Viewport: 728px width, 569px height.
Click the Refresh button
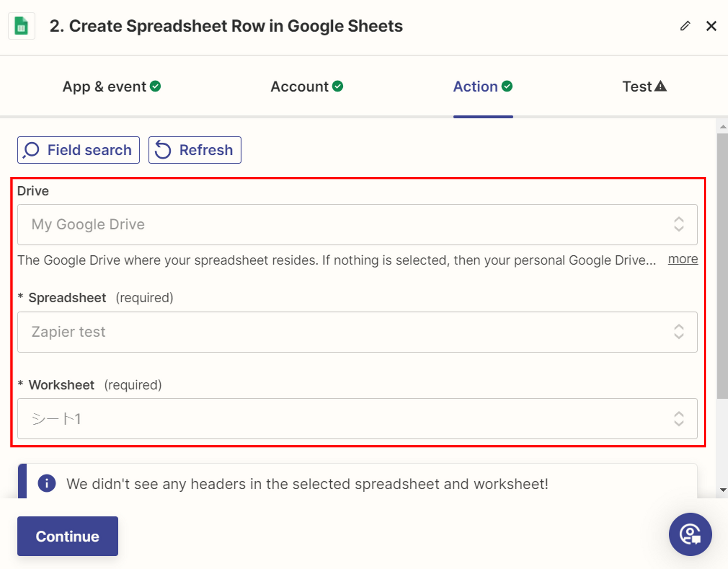coord(195,150)
